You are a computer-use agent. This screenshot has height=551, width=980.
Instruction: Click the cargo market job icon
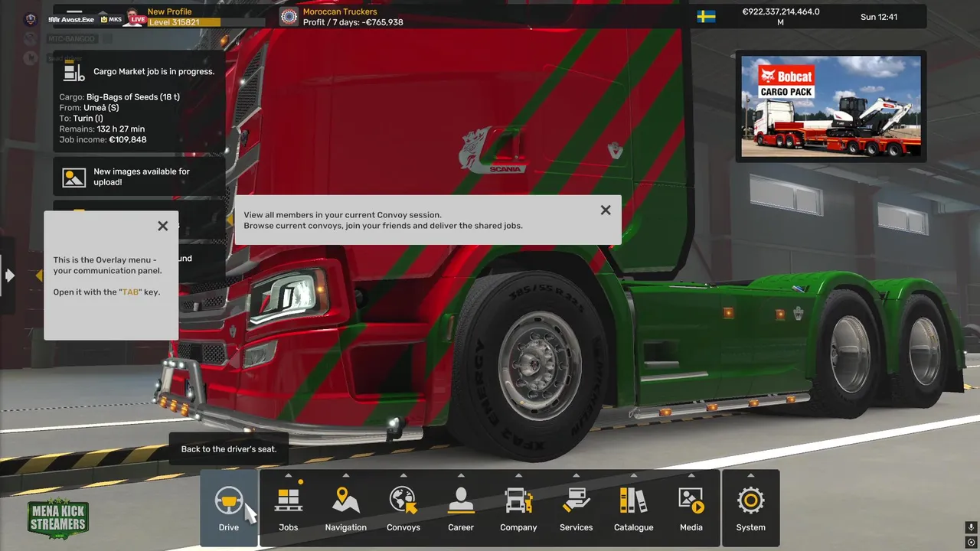(73, 72)
